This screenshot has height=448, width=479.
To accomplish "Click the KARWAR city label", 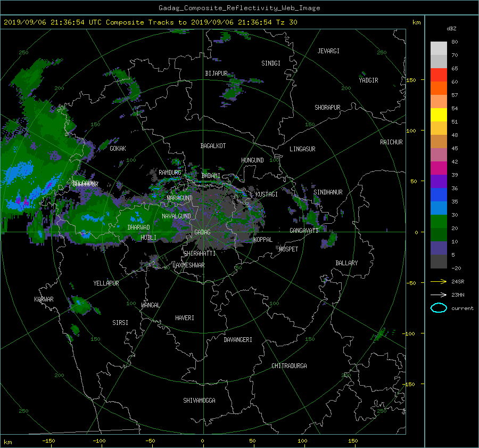I will pos(44,299).
